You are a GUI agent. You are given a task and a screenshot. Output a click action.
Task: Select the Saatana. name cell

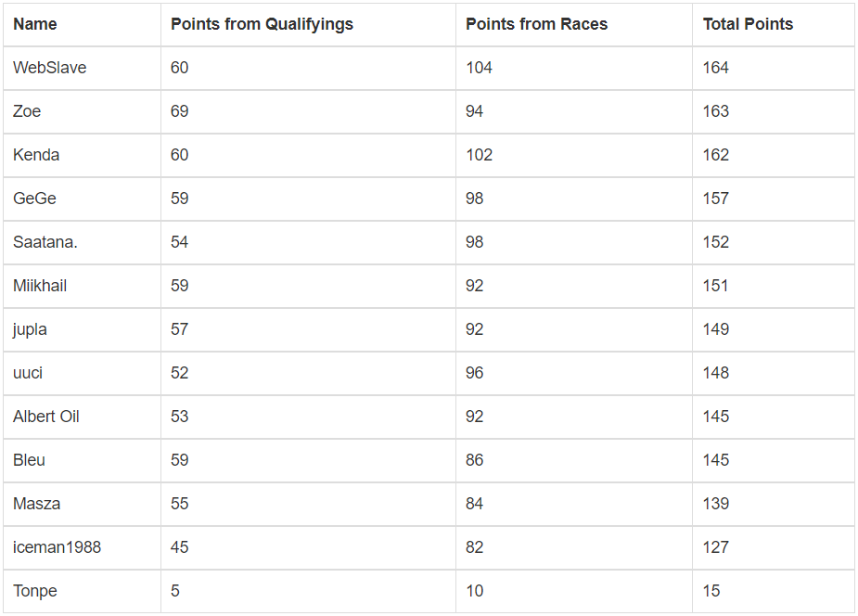(45, 242)
